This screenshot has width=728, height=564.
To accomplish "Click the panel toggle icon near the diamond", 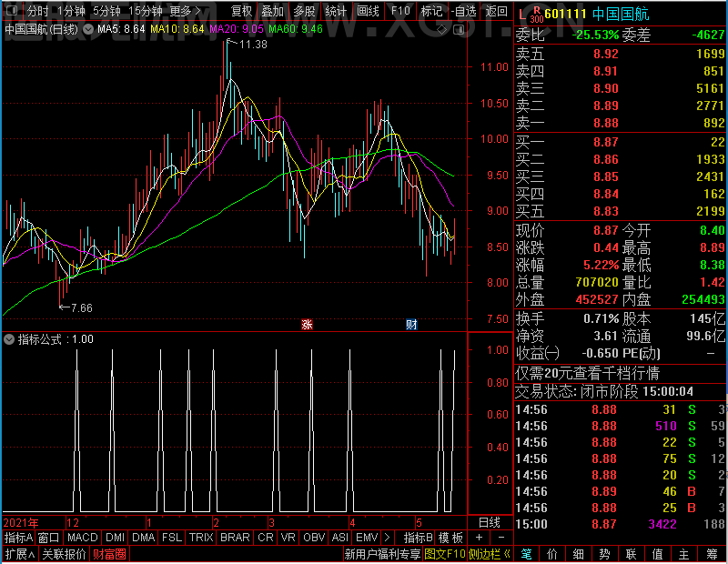I will (459, 30).
